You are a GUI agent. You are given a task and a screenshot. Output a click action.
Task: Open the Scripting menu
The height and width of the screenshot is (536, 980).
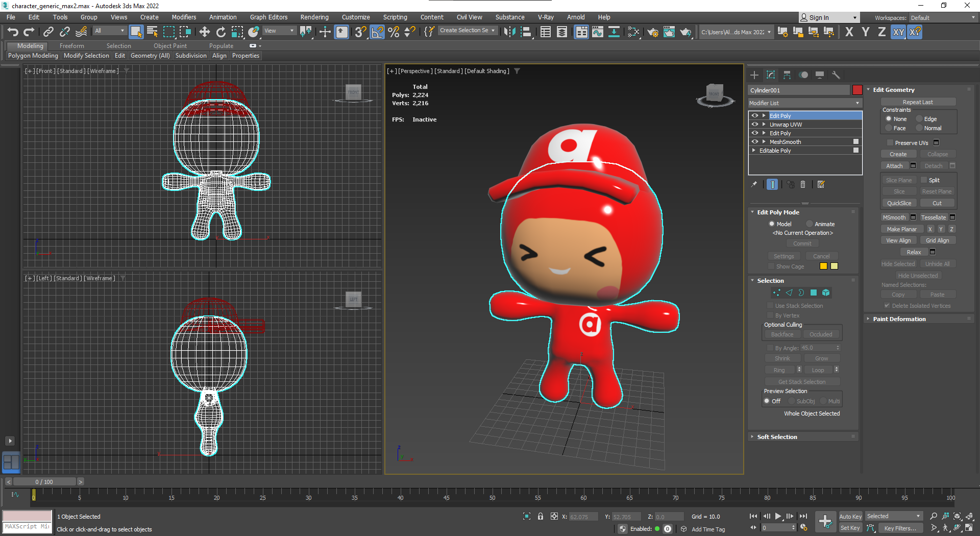(x=395, y=17)
